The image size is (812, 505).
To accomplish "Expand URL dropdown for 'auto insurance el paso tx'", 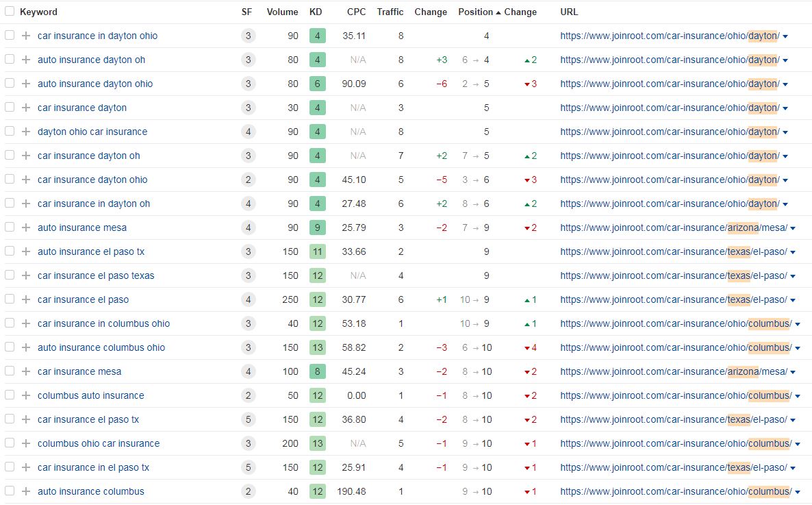I will click(x=793, y=252).
